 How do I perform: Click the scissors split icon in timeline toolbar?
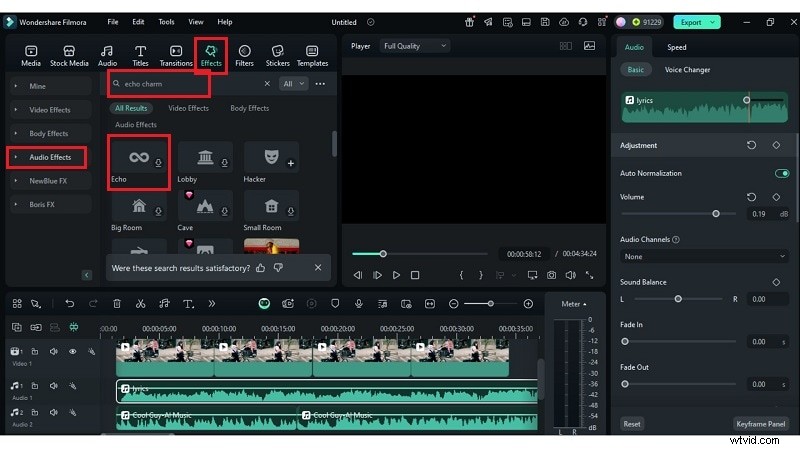pos(140,303)
